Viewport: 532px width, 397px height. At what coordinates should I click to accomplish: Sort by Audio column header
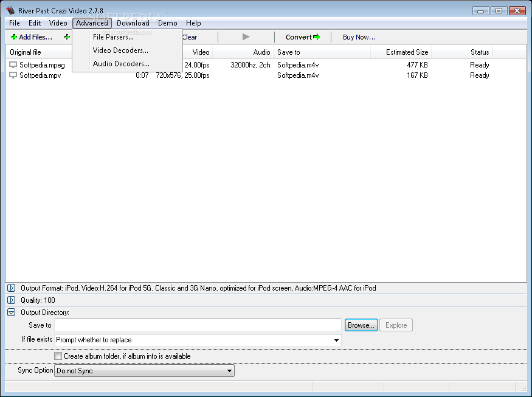[x=243, y=52]
